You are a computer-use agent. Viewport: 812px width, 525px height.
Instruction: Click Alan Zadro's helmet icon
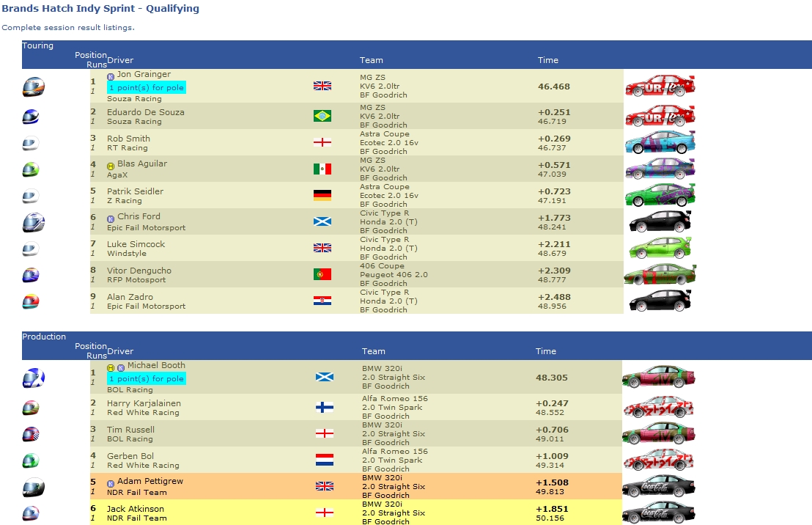click(x=31, y=301)
